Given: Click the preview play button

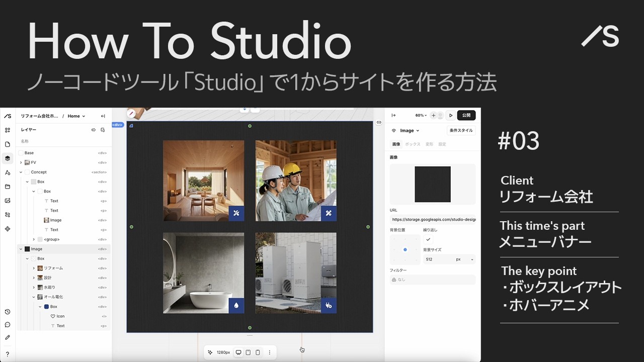Looking at the screenshot, I should [451, 115].
